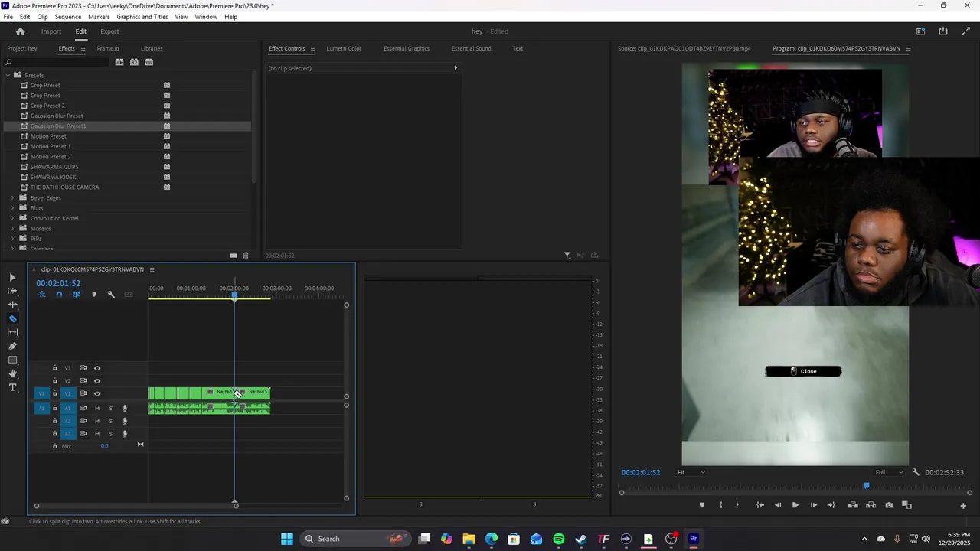Click the timeline Add Marker icon
The width and height of the screenshot is (980, 551).
coord(94,295)
